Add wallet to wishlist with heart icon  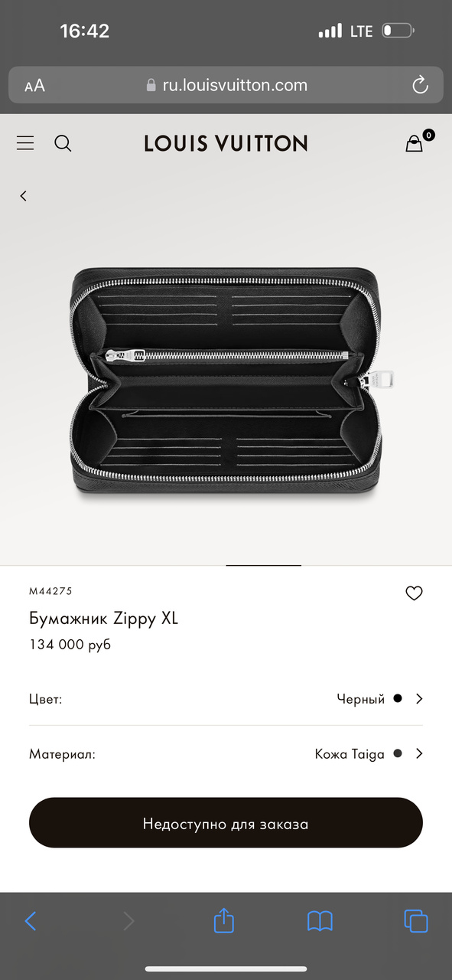[x=414, y=593]
